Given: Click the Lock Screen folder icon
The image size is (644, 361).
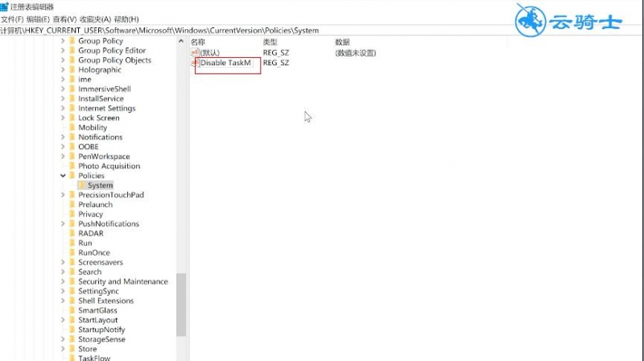Looking at the screenshot, I should click(x=72, y=118).
